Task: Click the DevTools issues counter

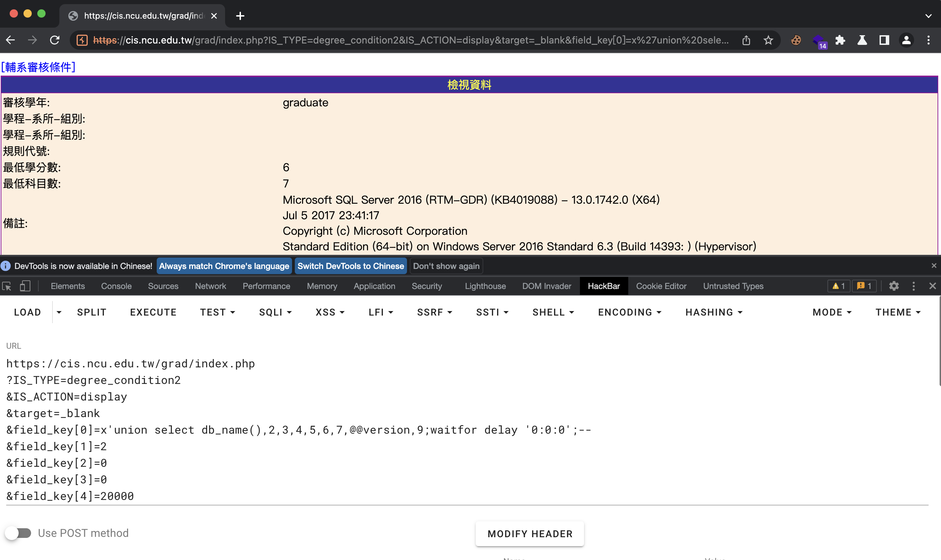Action: (x=864, y=286)
